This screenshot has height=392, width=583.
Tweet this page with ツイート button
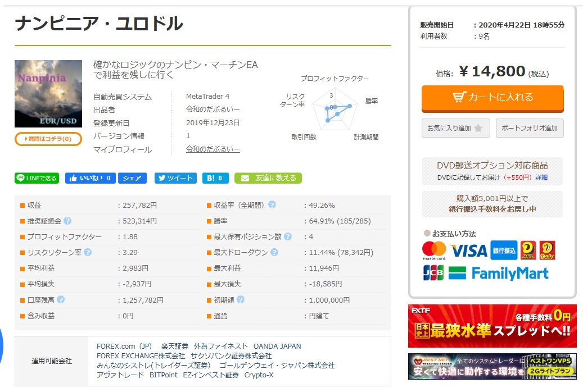coord(175,178)
